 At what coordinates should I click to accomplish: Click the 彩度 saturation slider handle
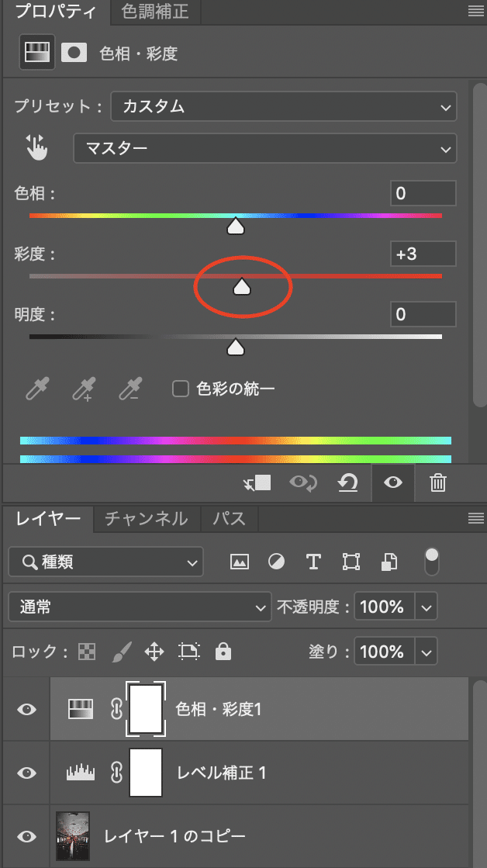click(241, 286)
